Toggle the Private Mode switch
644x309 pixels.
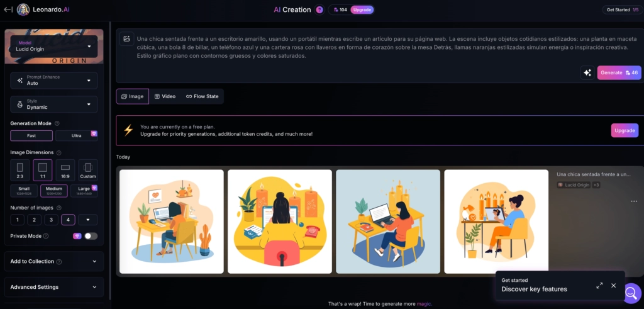tap(91, 236)
